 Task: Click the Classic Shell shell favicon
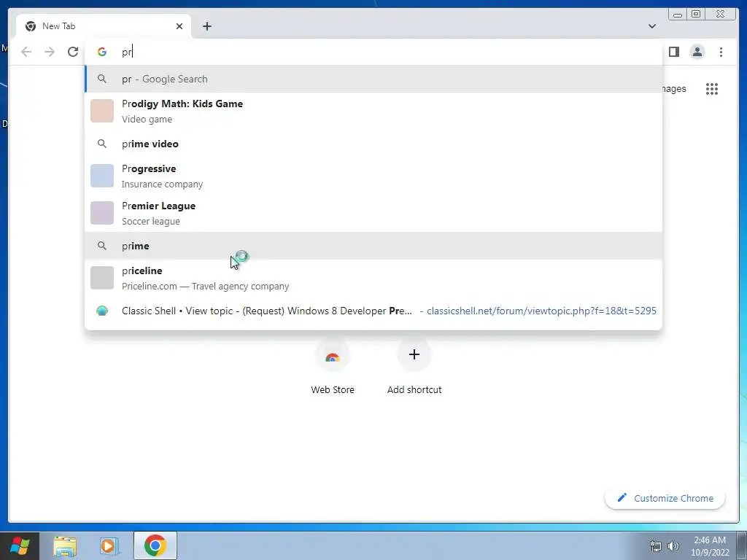[x=102, y=311]
